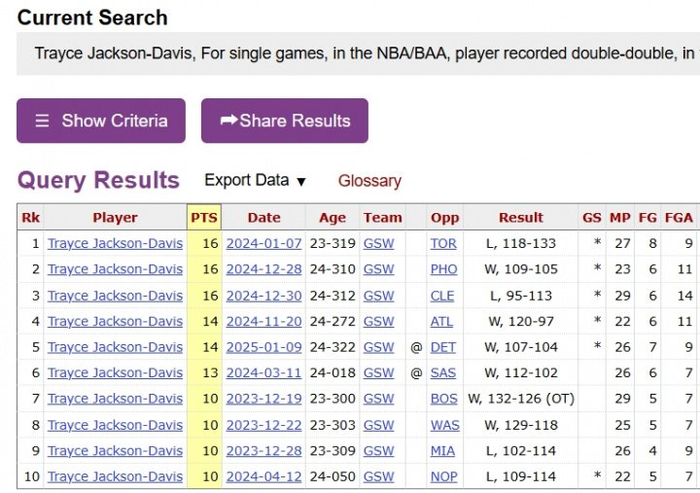The height and width of the screenshot is (493, 700).
Task: Open the PHO opponent link
Action: (443, 269)
